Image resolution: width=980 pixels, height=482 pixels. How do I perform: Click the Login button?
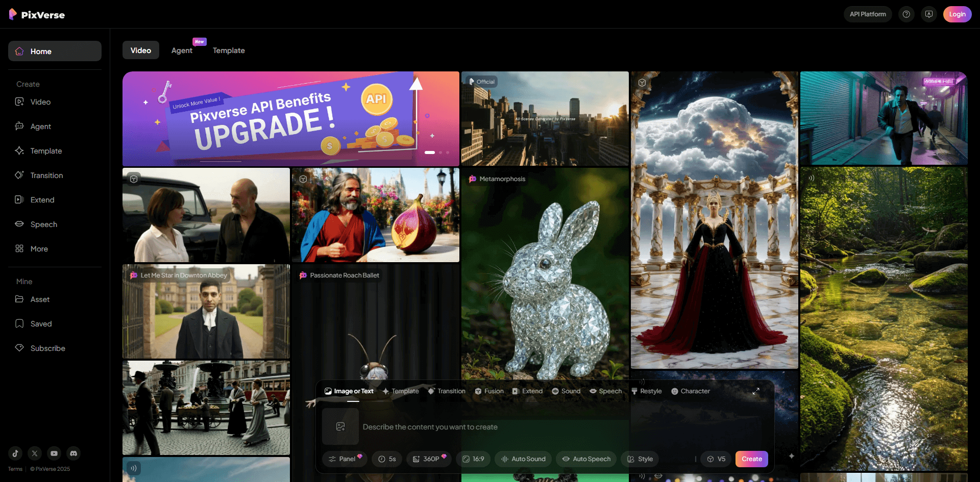tap(957, 14)
